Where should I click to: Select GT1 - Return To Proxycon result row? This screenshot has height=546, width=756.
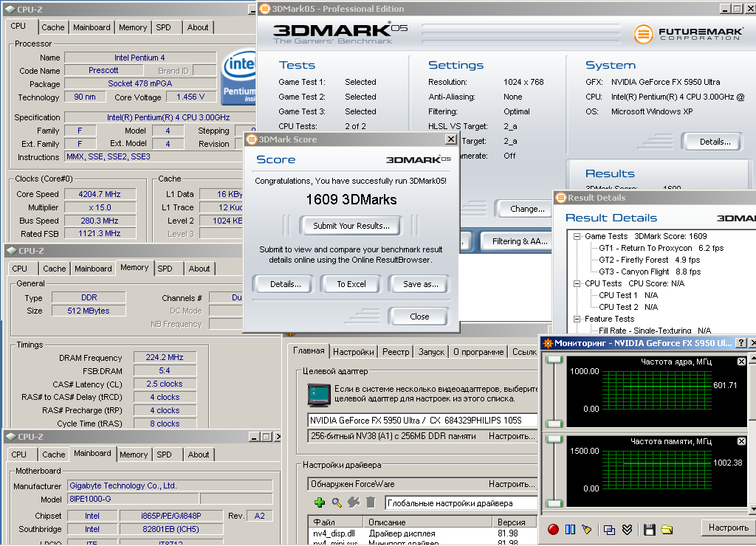pyautogui.click(x=661, y=248)
